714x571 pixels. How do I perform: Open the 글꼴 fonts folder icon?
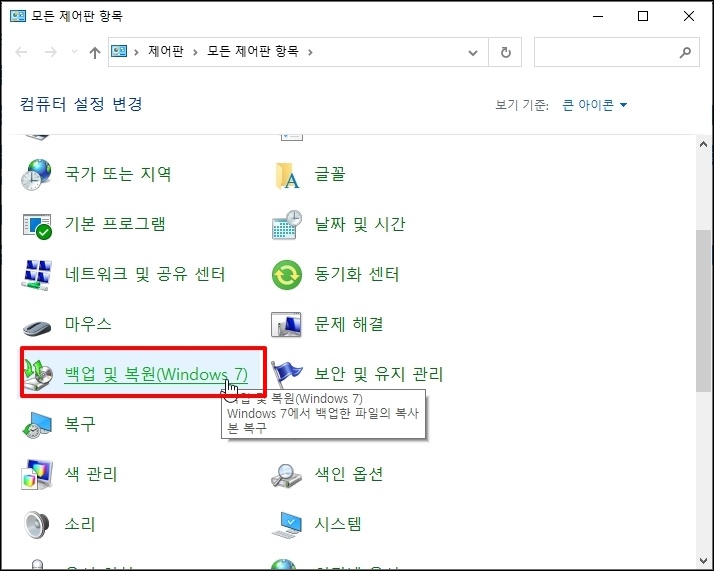pos(287,175)
